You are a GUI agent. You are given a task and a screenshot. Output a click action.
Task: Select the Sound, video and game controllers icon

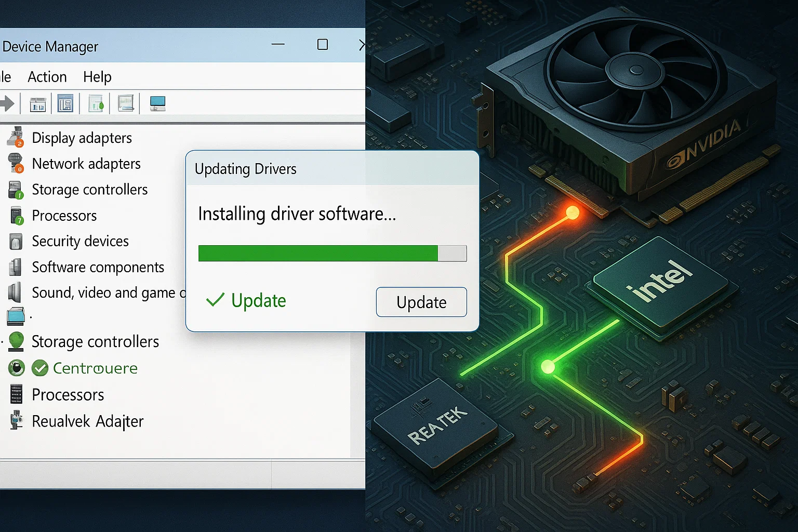pyautogui.click(x=15, y=292)
